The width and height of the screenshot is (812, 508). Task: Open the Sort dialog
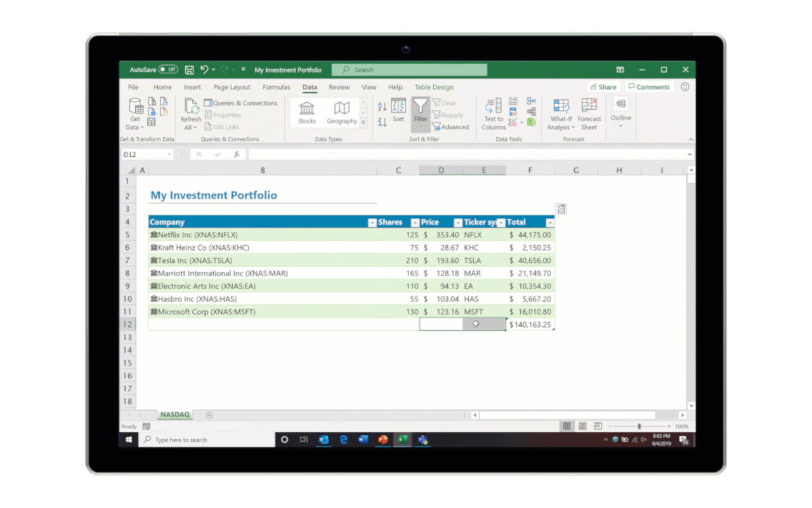pos(398,112)
